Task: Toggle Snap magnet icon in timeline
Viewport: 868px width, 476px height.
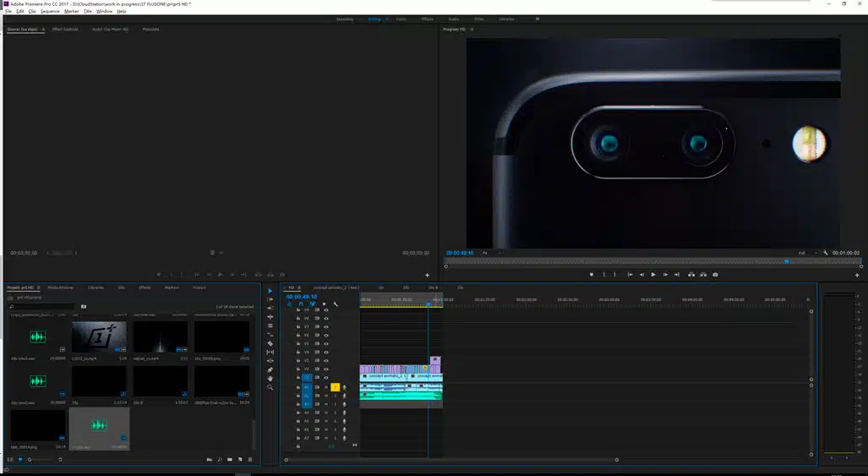Action: 300,304
